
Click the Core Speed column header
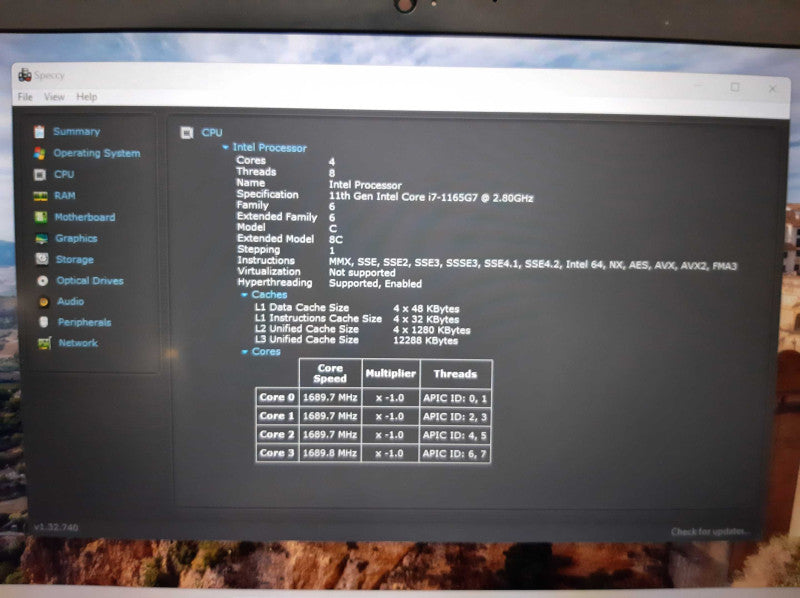(330, 373)
